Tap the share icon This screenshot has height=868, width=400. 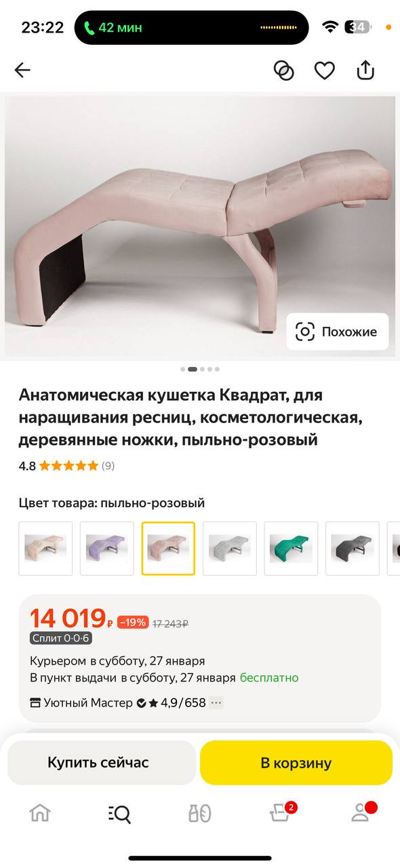(x=365, y=69)
